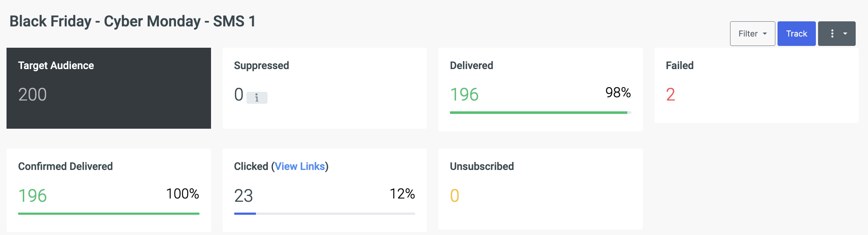
Task: Open the View Links hyperlink
Action: click(300, 166)
